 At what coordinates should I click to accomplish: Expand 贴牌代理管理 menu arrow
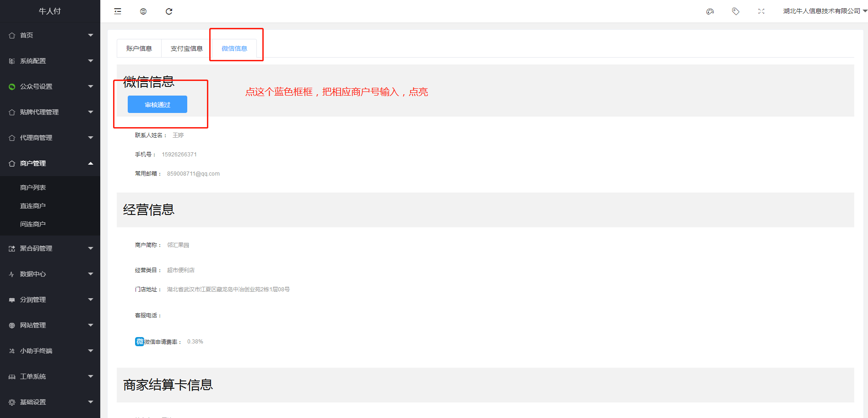(91, 112)
